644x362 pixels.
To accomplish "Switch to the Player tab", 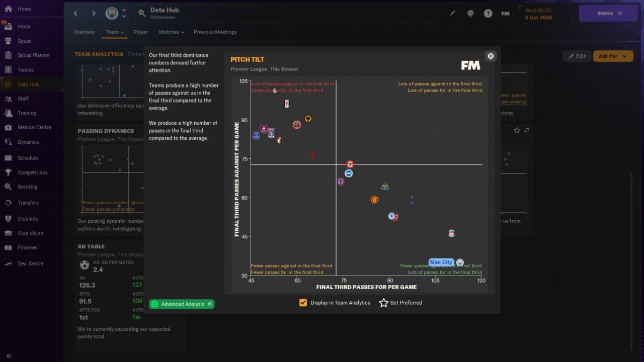I will 141,32.
